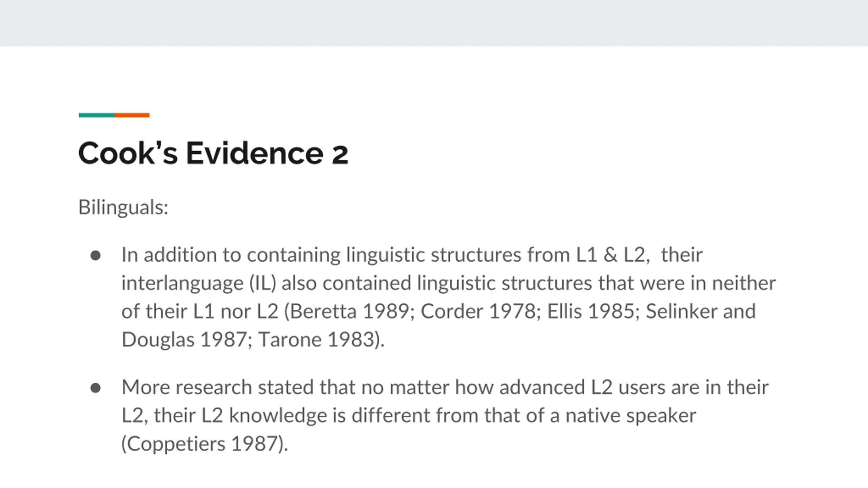Click the Bilinguals: heading text
Image resolution: width=868 pixels, height=488 pixels.
click(x=123, y=207)
